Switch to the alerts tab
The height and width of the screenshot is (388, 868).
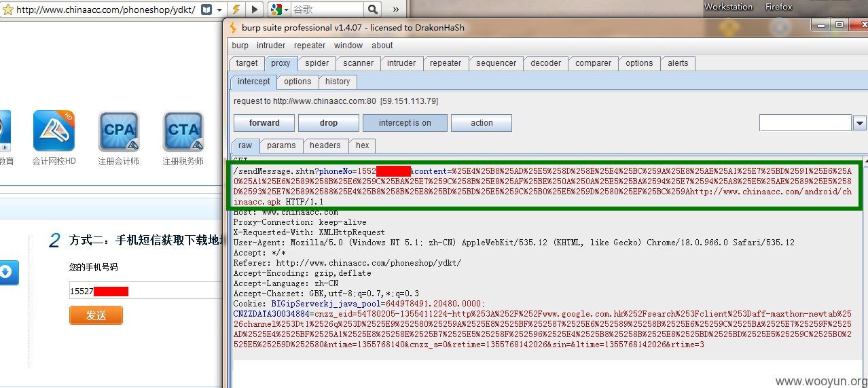point(678,63)
